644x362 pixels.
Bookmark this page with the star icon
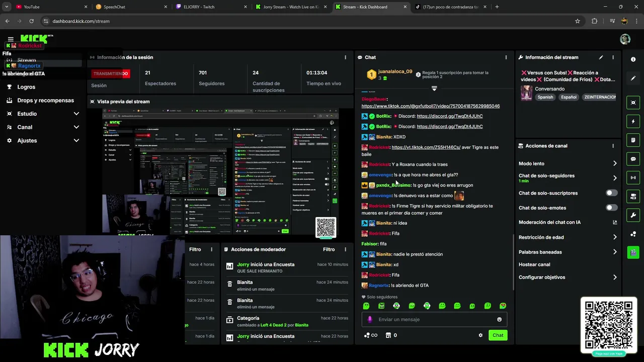(578, 21)
